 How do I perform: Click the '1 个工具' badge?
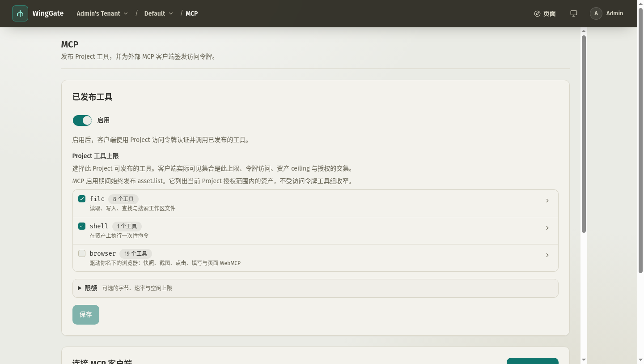pos(127,226)
